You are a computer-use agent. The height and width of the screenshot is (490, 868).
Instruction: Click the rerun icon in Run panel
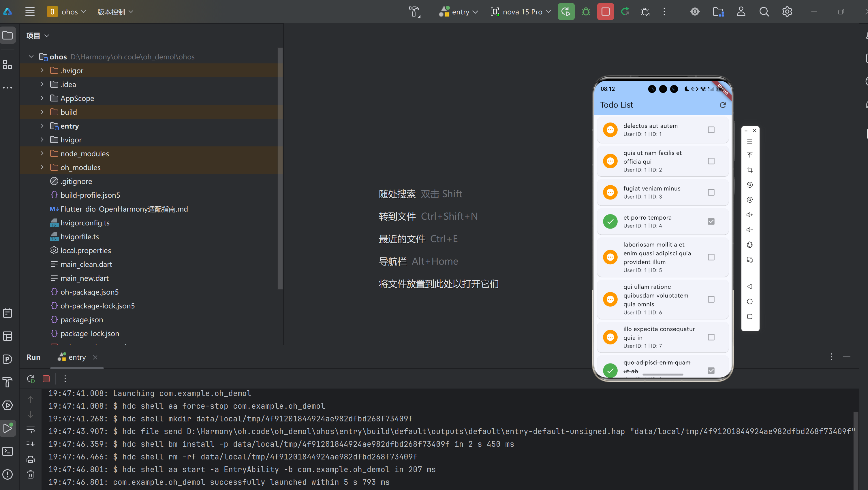31,379
